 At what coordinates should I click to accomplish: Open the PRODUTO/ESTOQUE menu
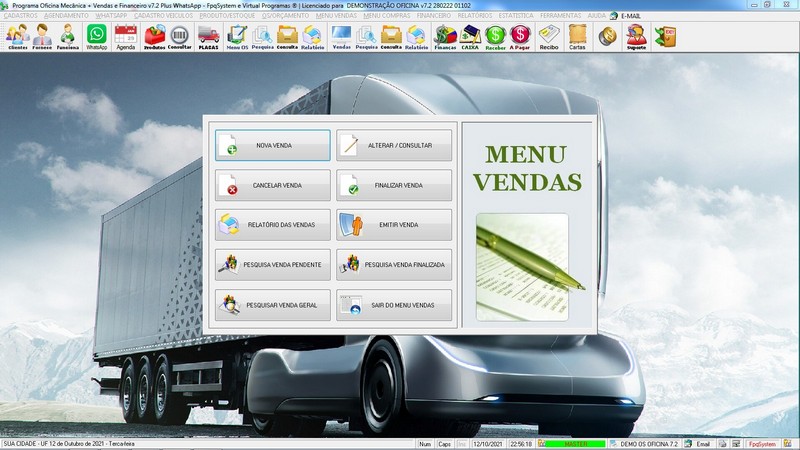tap(227, 16)
